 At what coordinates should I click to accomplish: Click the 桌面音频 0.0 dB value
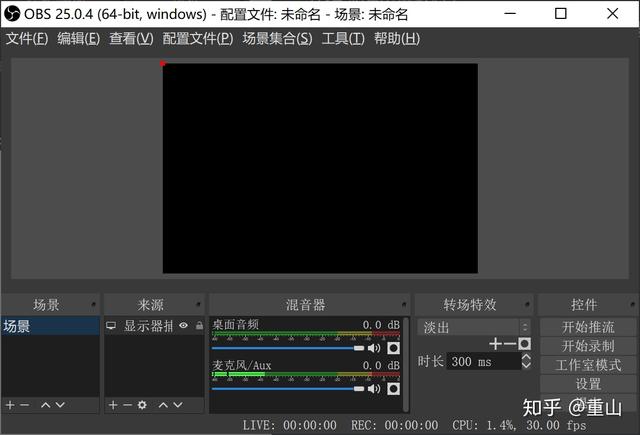click(x=381, y=325)
